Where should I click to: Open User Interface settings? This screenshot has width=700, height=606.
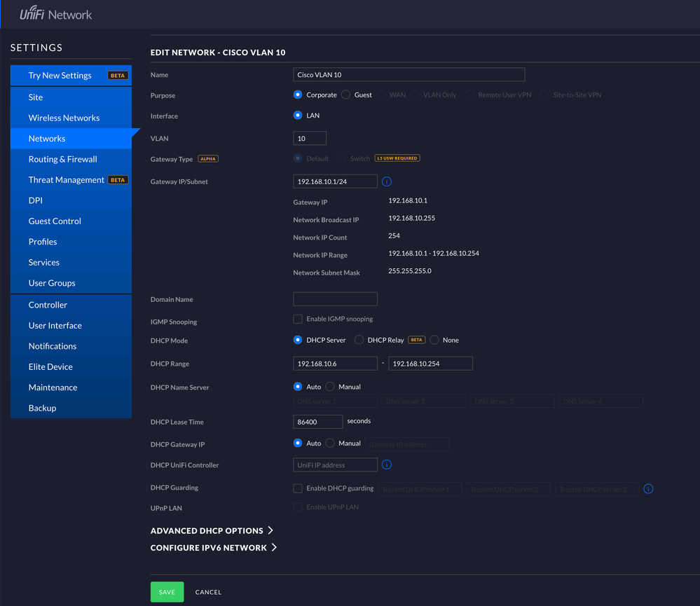click(x=71, y=325)
